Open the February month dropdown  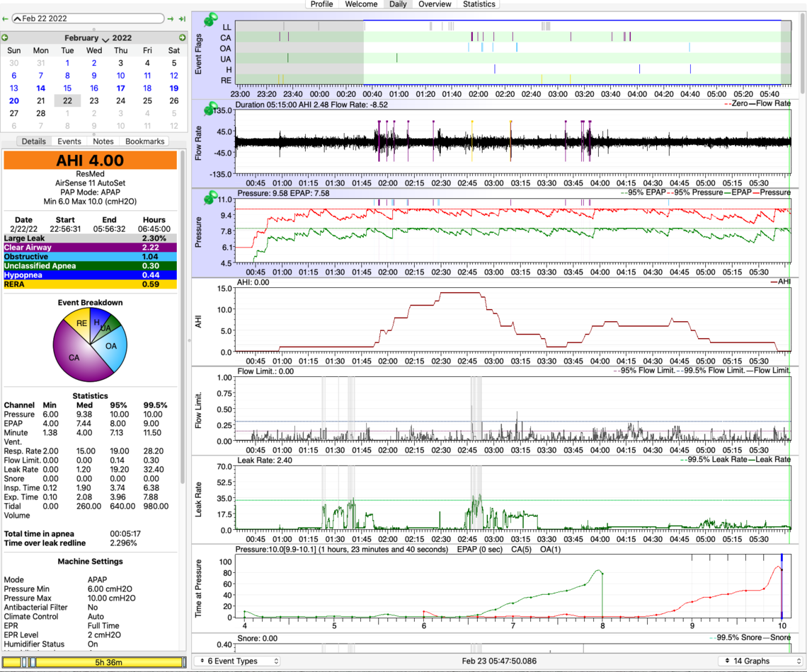point(86,38)
